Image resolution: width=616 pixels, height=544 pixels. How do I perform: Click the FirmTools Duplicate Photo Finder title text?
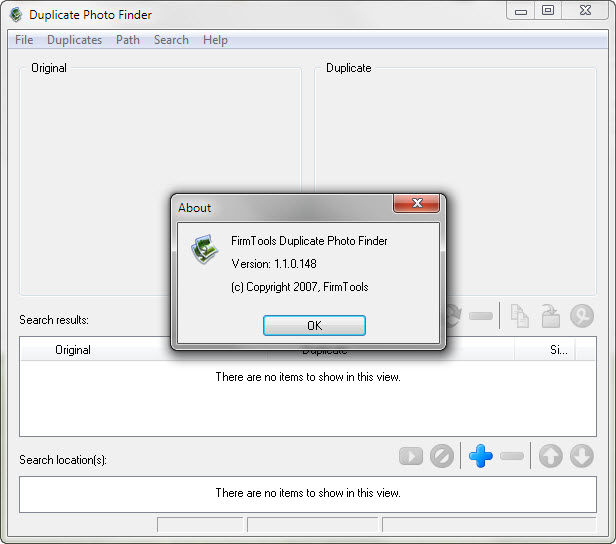point(309,240)
